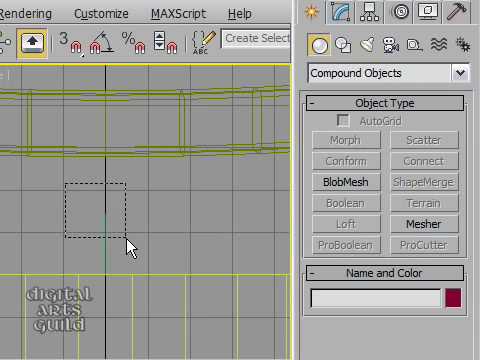Switch to the Utilities panel tab

click(x=456, y=12)
